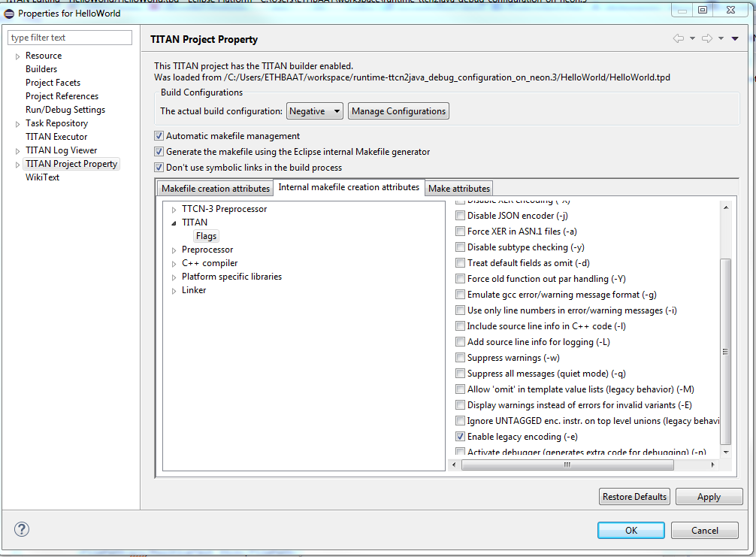Open the Make attributes tab

pos(459,188)
